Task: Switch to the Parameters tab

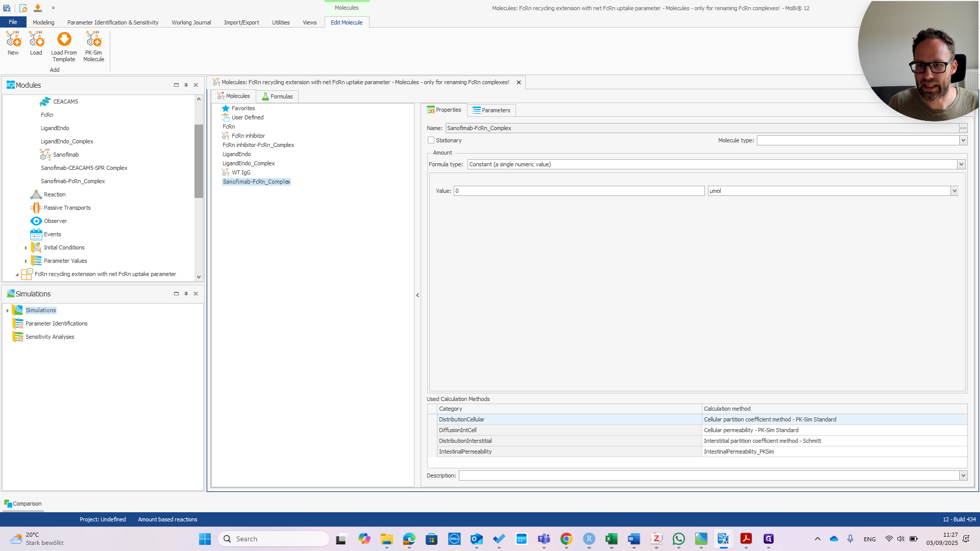Action: [491, 110]
